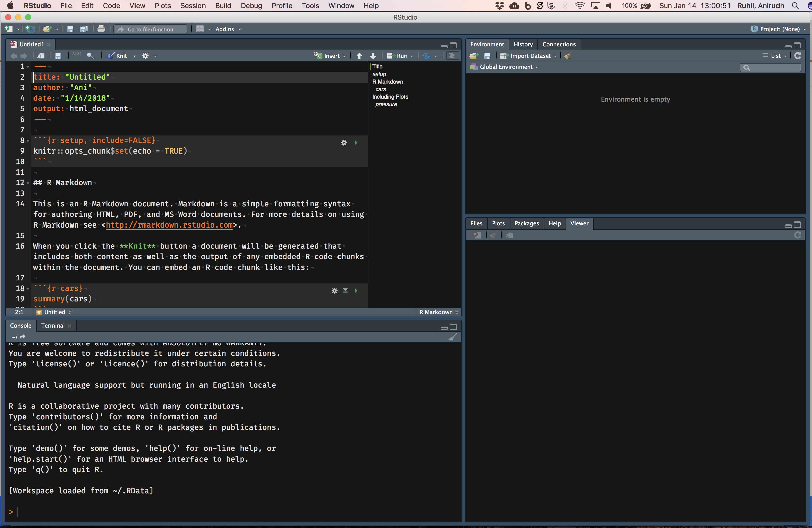Image resolution: width=812 pixels, height=528 pixels.
Task: Collapse the setup chunk fold arrow
Action: point(28,141)
